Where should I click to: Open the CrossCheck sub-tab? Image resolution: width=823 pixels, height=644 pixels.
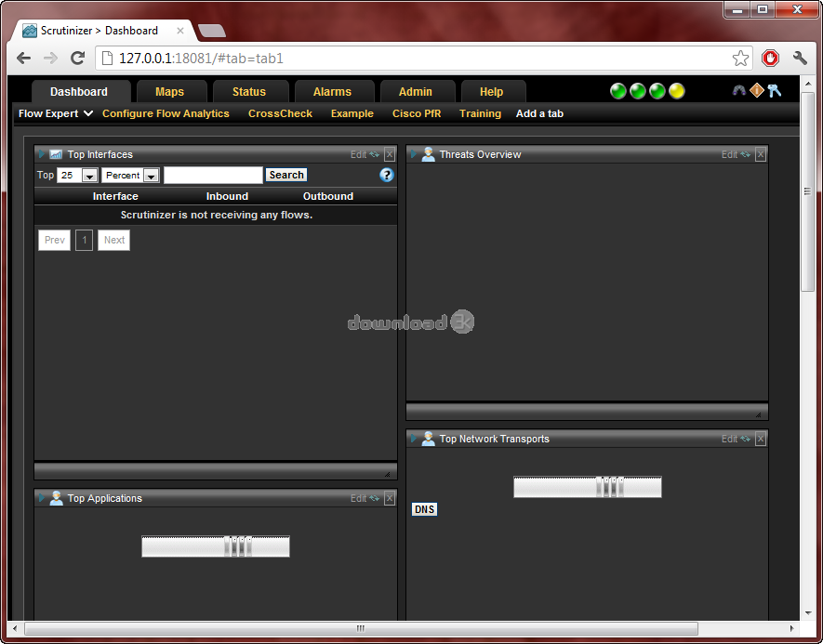(x=280, y=113)
